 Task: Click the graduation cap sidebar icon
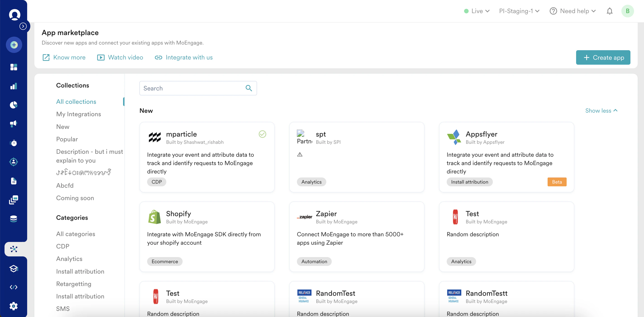tap(14, 268)
